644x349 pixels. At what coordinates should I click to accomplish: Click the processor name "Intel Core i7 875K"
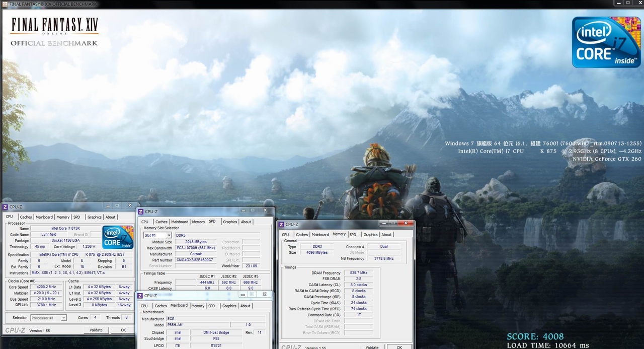(65, 229)
